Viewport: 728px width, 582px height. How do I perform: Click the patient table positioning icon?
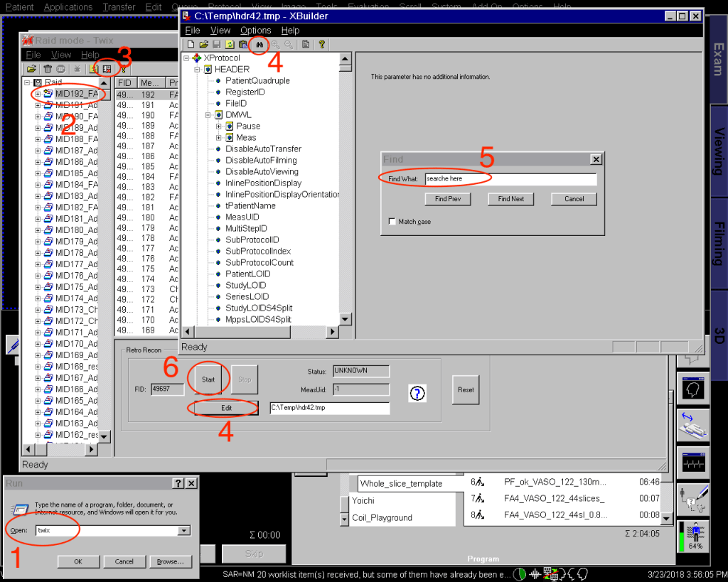(692, 425)
